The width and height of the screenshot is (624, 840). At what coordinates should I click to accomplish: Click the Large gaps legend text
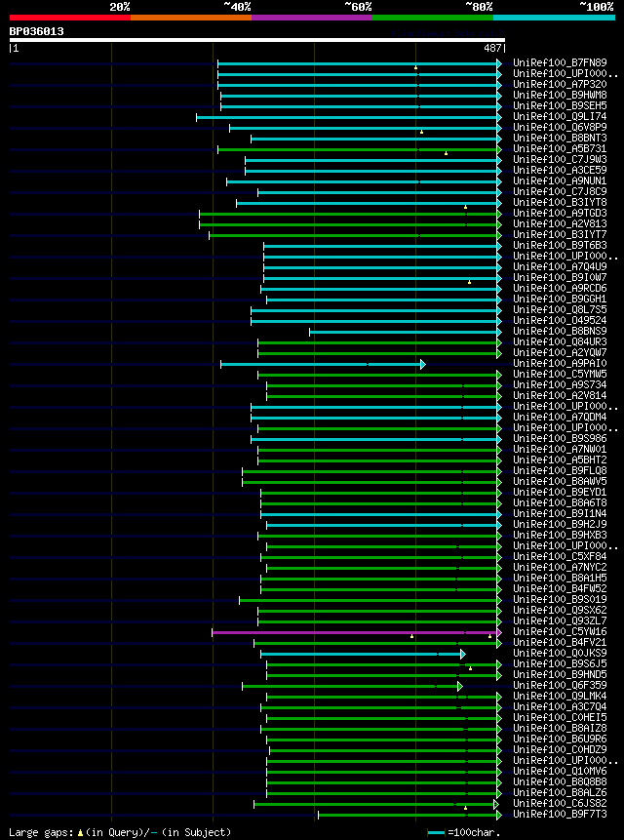[x=120, y=832]
